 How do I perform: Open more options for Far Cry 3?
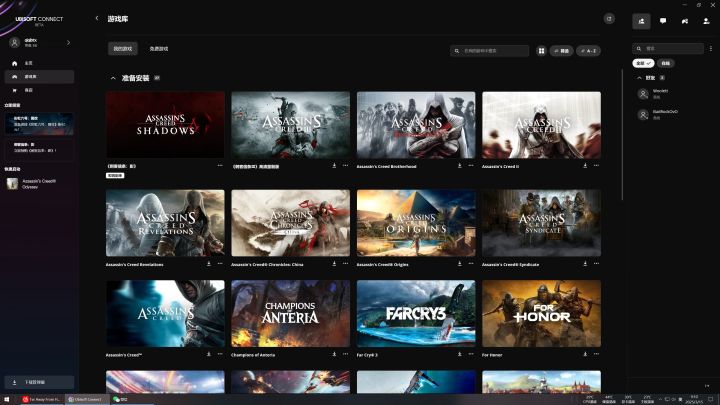pos(471,354)
